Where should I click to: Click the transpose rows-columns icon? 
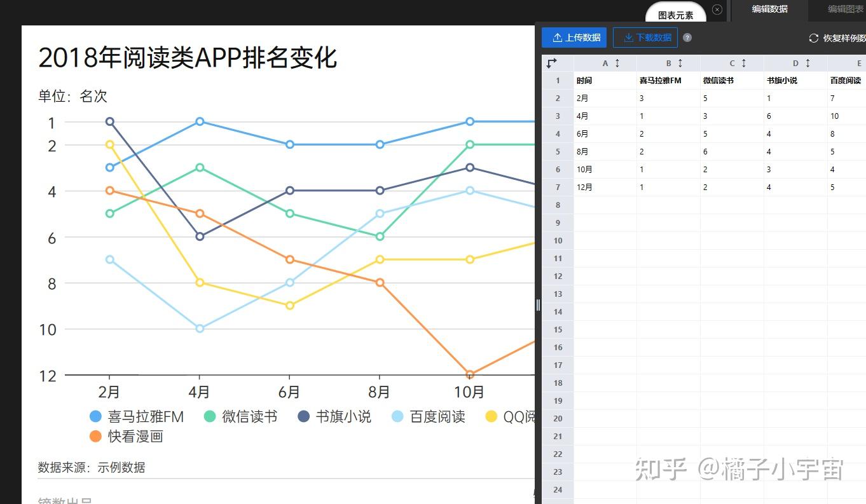551,63
